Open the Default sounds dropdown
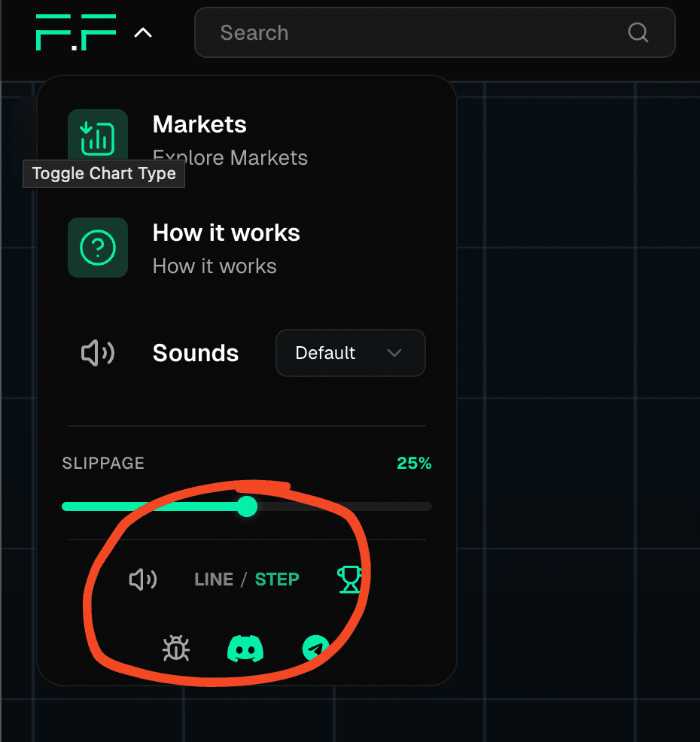The image size is (700, 742). (x=350, y=353)
